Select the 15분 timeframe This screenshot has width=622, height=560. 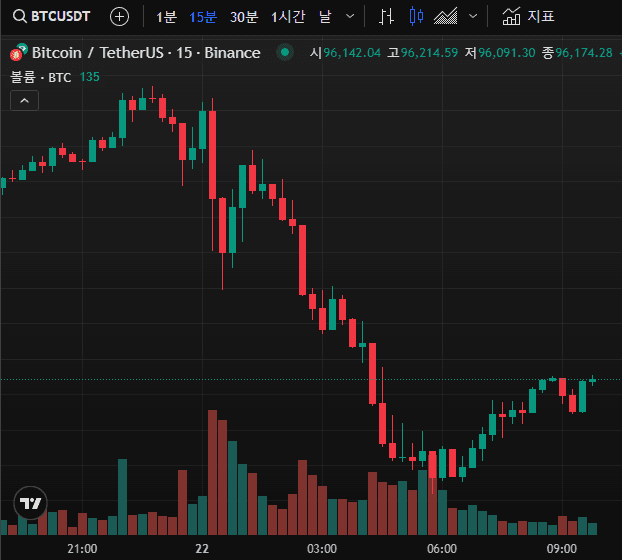point(203,16)
